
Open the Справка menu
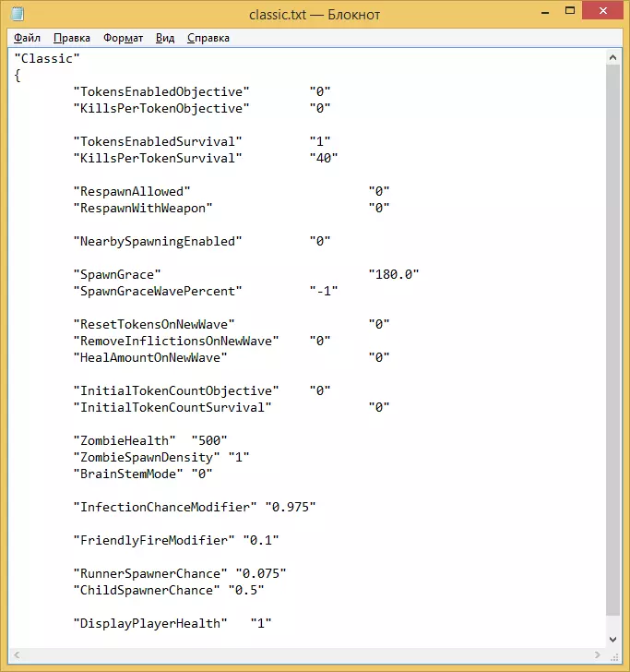point(208,38)
